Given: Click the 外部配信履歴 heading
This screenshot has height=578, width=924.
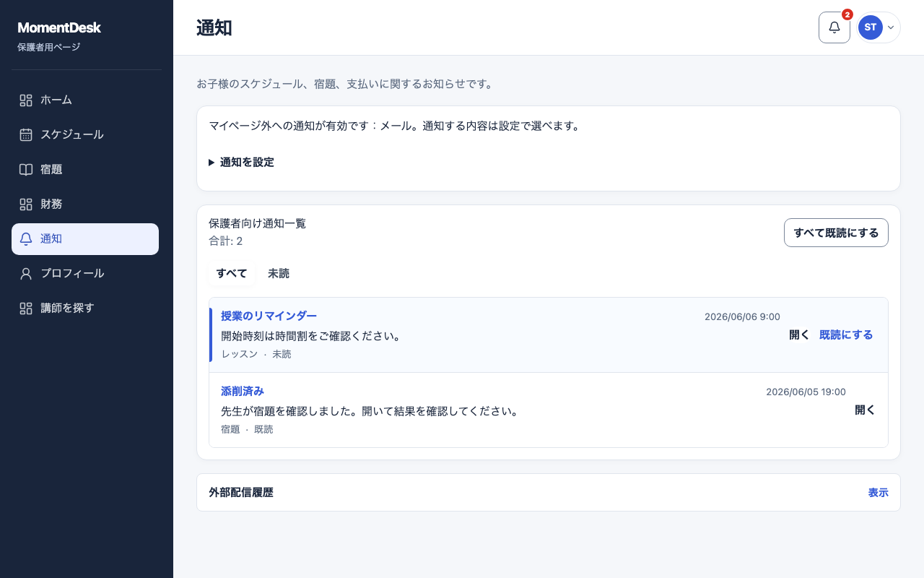Looking at the screenshot, I should [241, 493].
